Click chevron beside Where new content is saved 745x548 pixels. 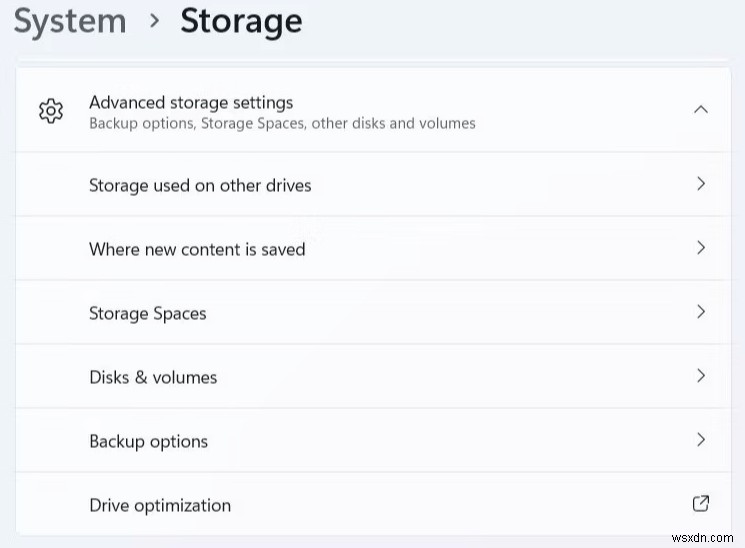701,248
